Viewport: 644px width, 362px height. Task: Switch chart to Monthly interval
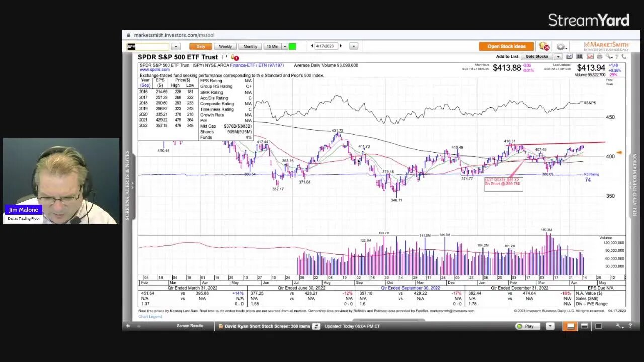[250, 46]
